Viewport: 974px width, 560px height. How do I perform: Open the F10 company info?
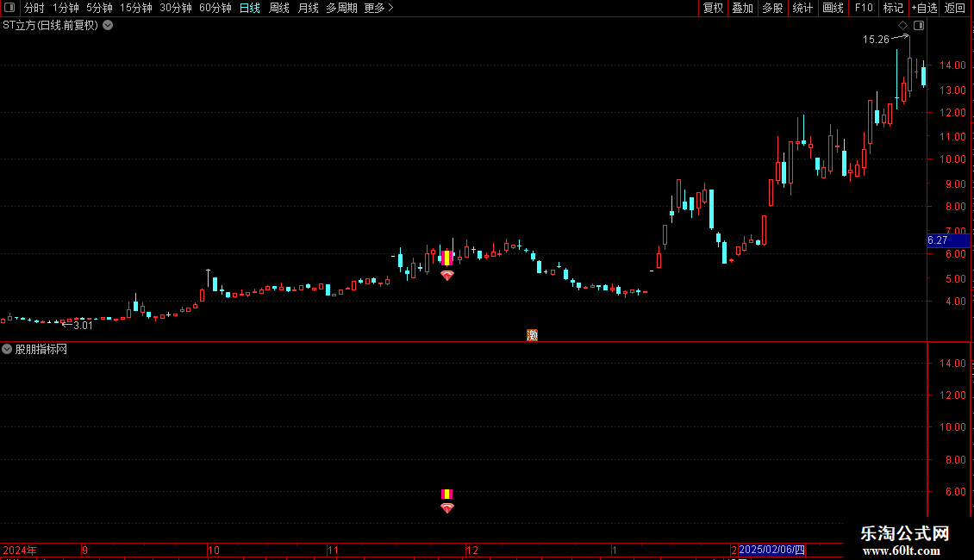pyautogui.click(x=864, y=8)
